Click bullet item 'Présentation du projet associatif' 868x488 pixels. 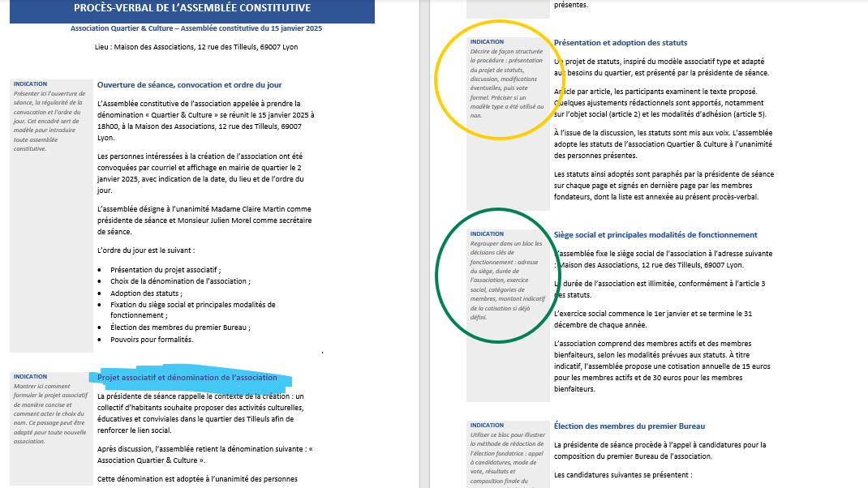pos(165,270)
